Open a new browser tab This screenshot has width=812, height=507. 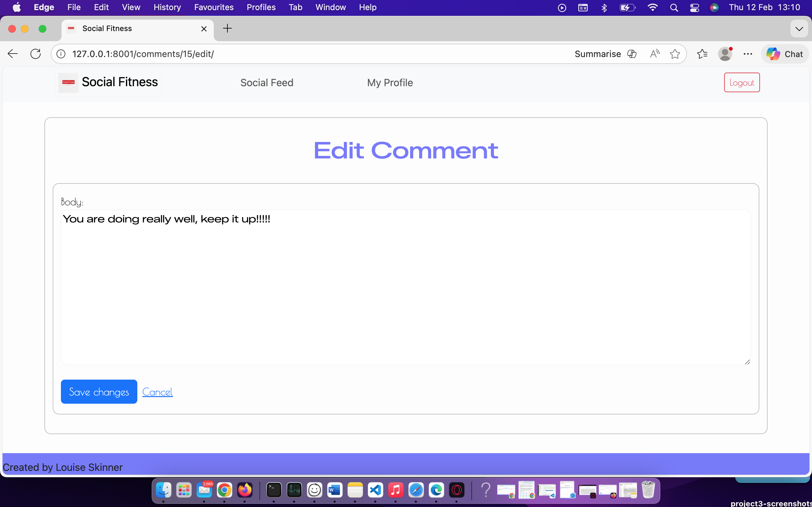coord(227,29)
